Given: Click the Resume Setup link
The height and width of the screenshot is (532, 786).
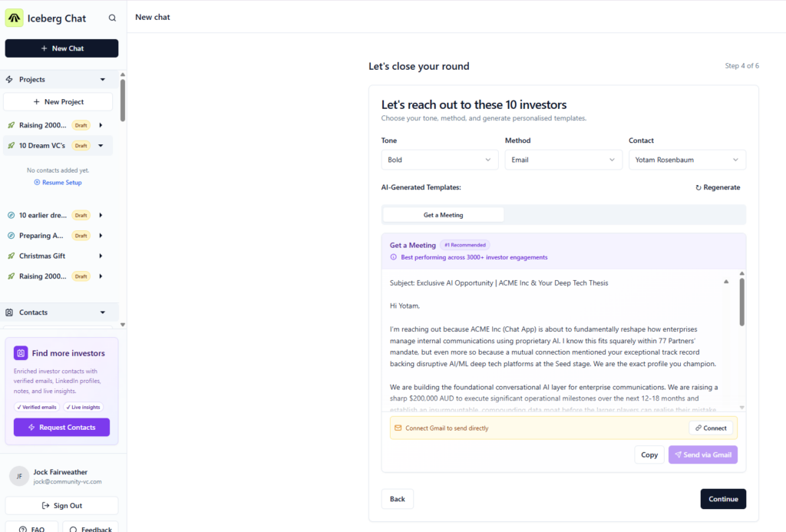Looking at the screenshot, I should (x=58, y=183).
